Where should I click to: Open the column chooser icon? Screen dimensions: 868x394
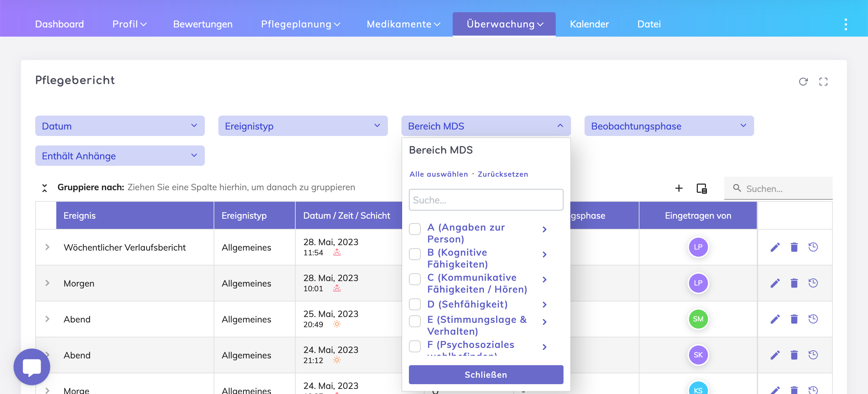701,188
